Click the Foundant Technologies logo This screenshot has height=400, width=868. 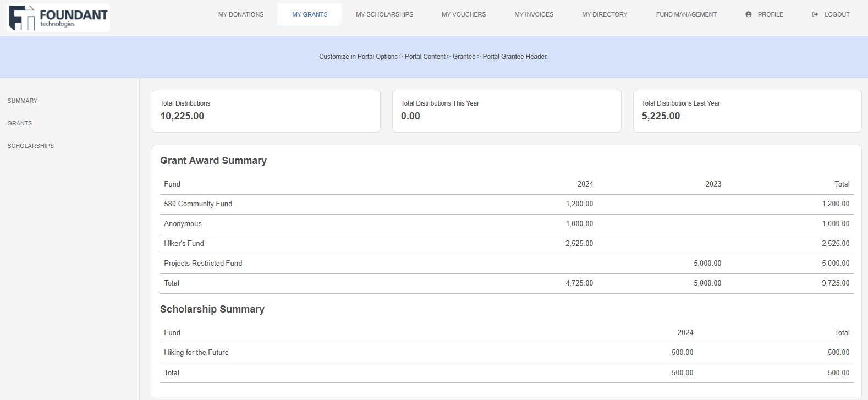coord(58,18)
